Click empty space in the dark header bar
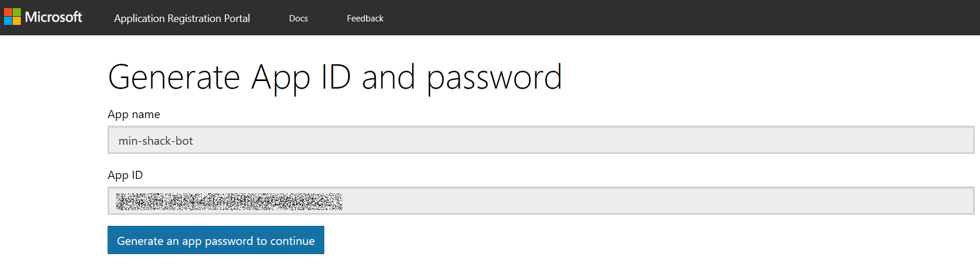 click(x=665, y=17)
